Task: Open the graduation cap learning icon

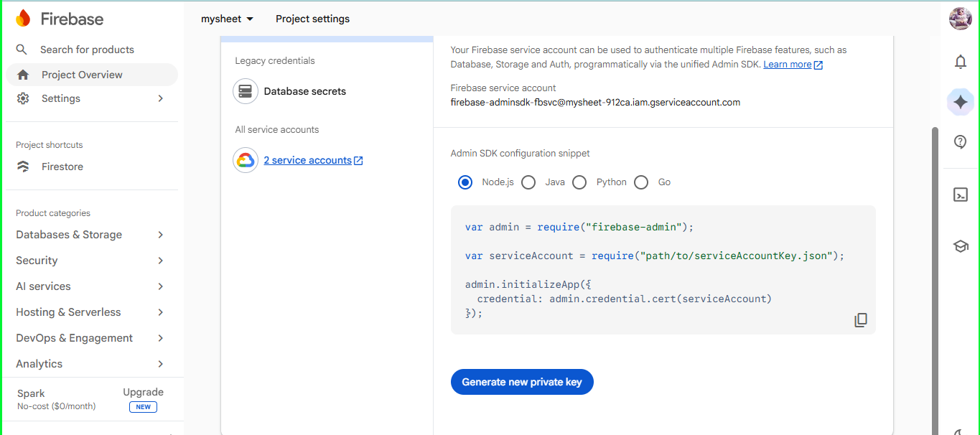Action: click(x=961, y=246)
